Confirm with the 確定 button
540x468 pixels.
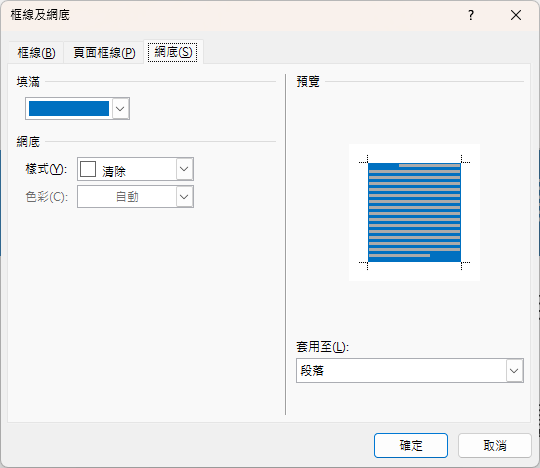(411, 446)
